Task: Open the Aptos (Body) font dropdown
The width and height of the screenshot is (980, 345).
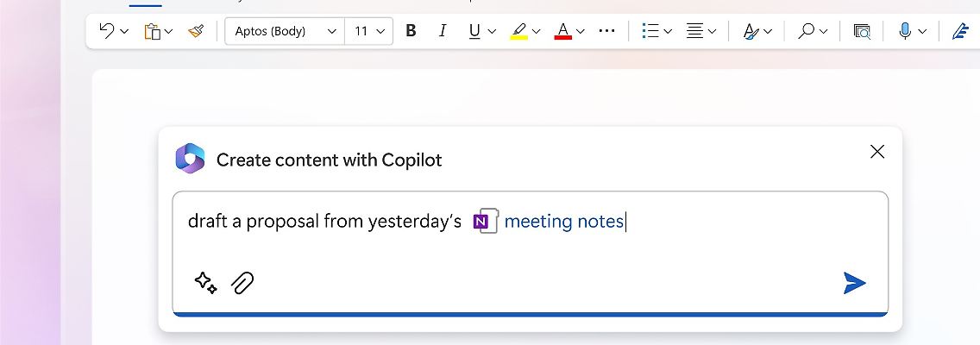Action: pos(284,31)
